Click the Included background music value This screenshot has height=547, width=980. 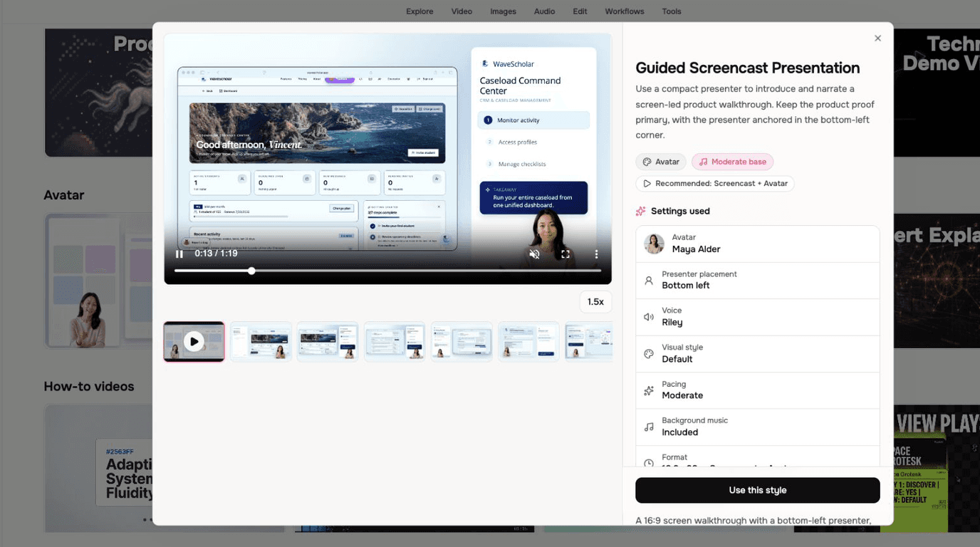point(680,432)
